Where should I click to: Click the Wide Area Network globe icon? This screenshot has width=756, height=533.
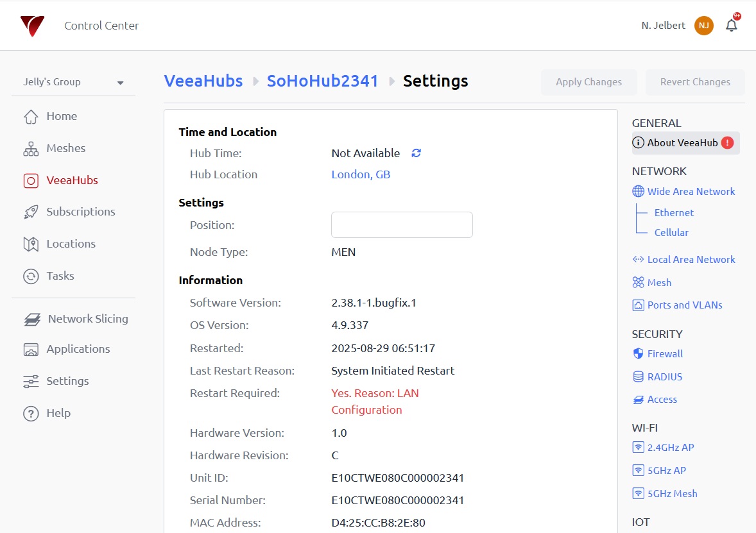click(x=638, y=191)
